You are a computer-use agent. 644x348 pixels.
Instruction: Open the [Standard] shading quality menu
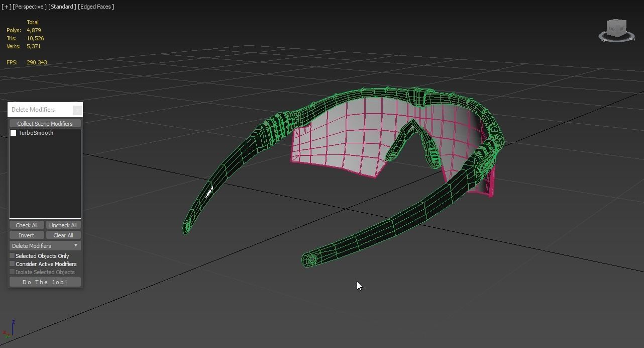click(x=62, y=7)
